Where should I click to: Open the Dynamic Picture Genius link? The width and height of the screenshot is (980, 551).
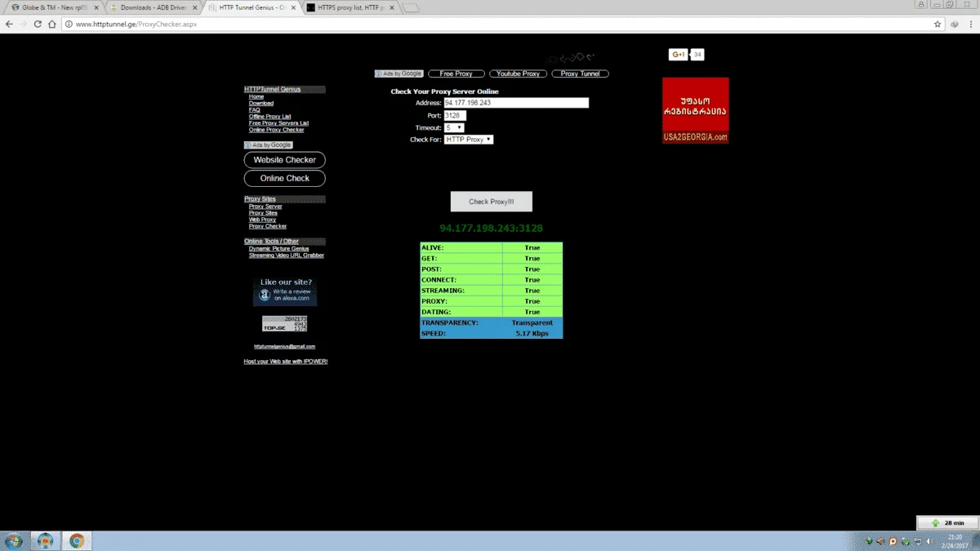[279, 249]
